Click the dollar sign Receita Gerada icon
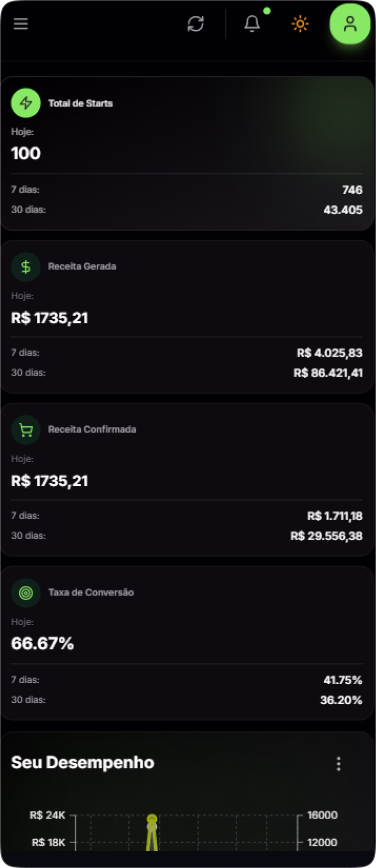This screenshot has height=868, width=376. pos(26,266)
